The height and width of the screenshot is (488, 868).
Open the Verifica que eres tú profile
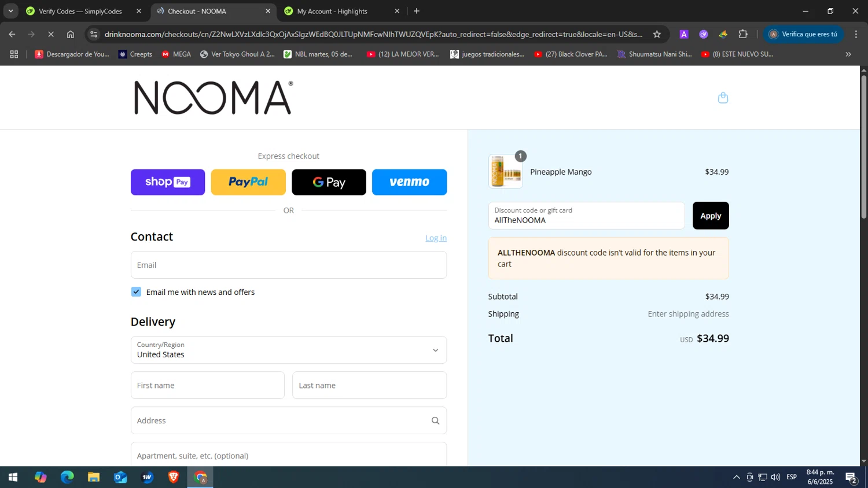click(803, 34)
